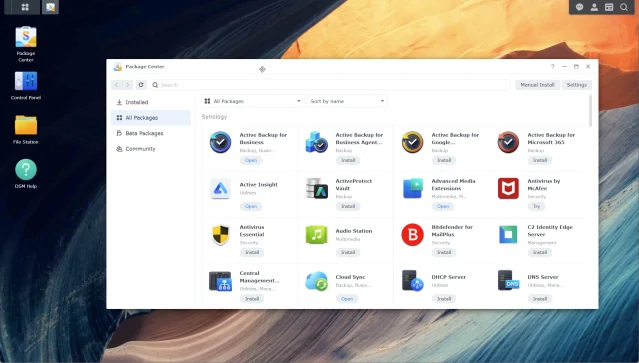The image size is (639, 363).
Task: Open Cloud Sync package
Action: (x=347, y=299)
